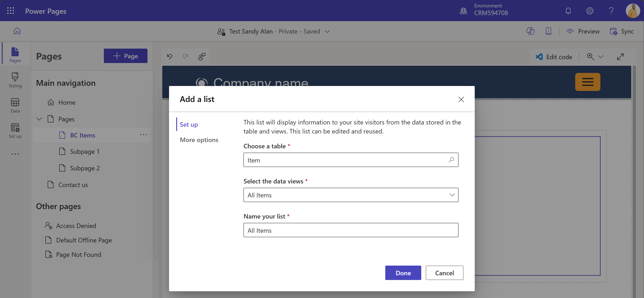
Task: Open the hamburger menu on the site header
Action: coord(588,82)
